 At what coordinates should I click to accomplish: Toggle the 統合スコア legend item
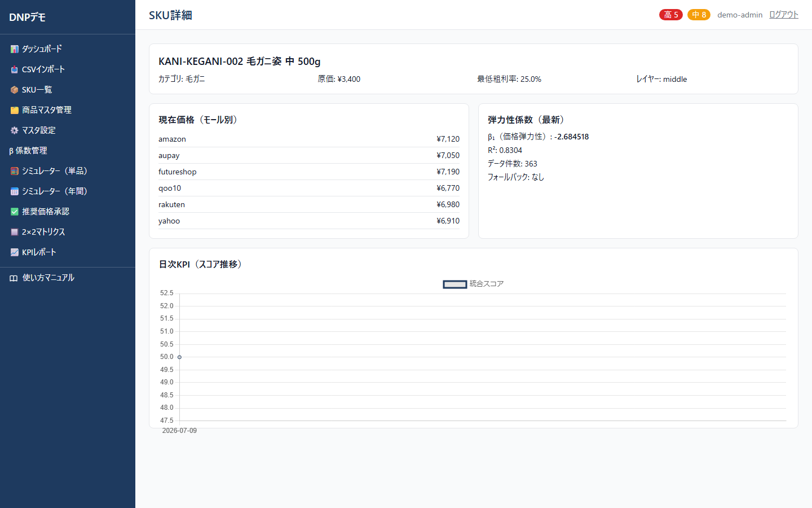(x=473, y=284)
